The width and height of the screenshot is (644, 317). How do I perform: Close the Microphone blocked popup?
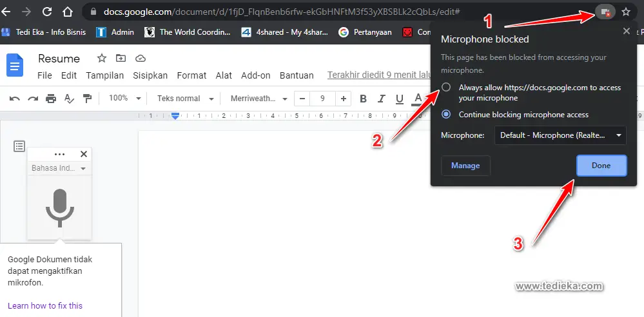coord(627,31)
